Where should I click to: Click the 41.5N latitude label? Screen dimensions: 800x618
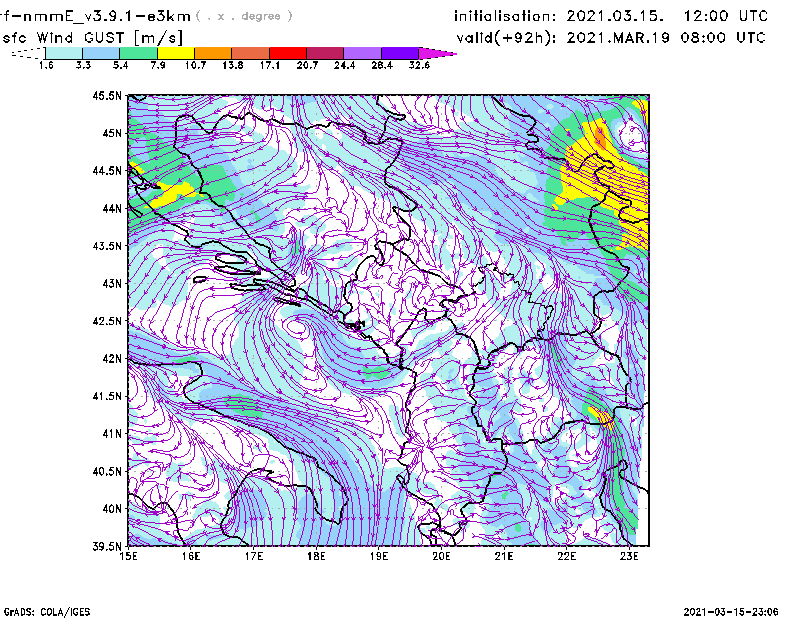point(107,396)
